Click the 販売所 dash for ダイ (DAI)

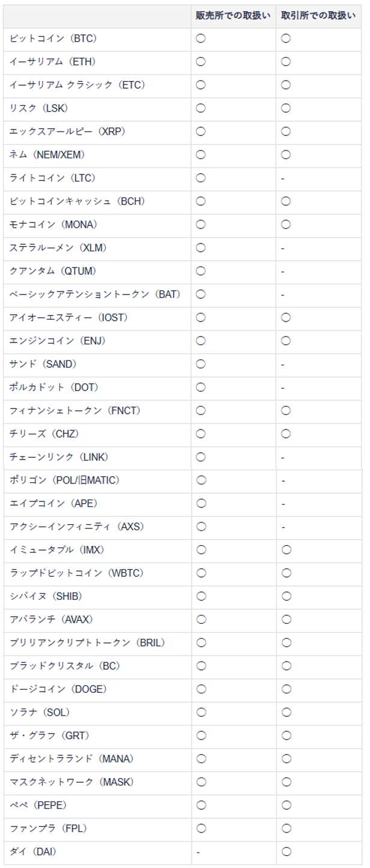(x=198, y=851)
